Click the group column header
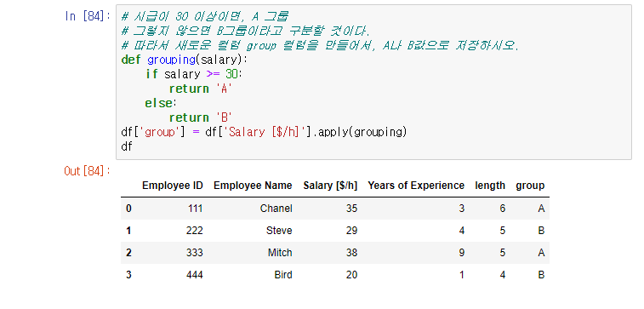Image resolution: width=644 pixels, height=309 pixels. coord(530,186)
